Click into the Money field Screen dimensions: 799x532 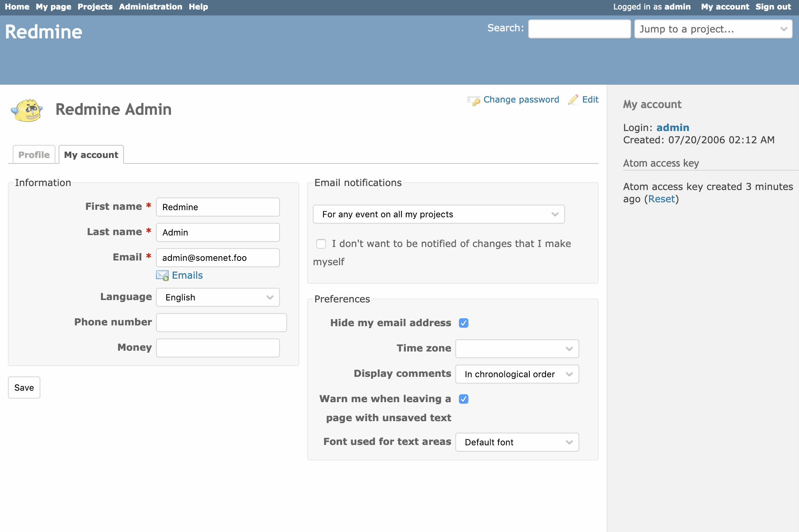tap(218, 348)
